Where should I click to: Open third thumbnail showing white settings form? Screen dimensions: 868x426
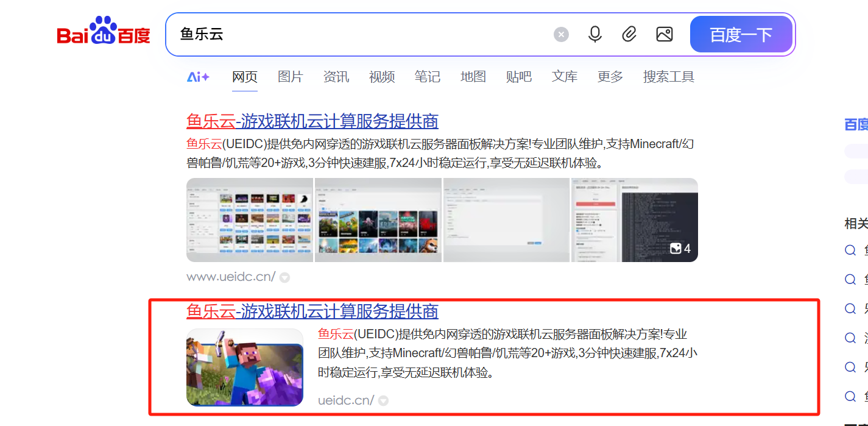click(x=506, y=220)
